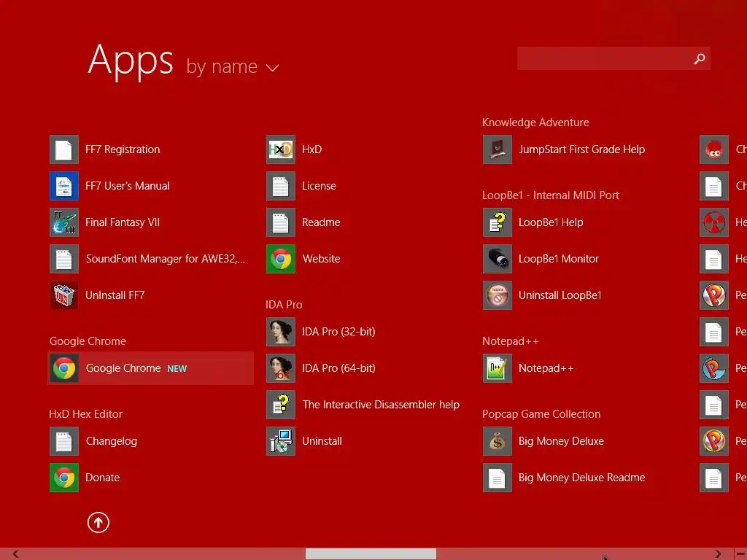Open SoundFont Manager for AWE32 icon
This screenshot has width=747, height=560.
[64, 259]
